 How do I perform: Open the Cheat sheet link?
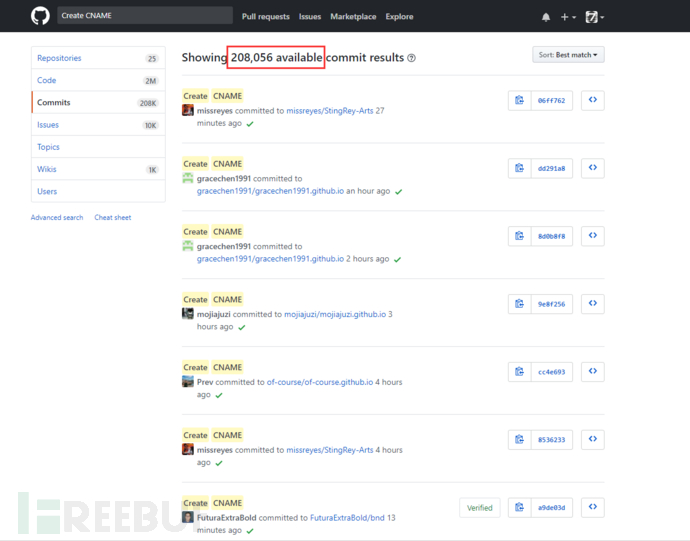pos(113,217)
